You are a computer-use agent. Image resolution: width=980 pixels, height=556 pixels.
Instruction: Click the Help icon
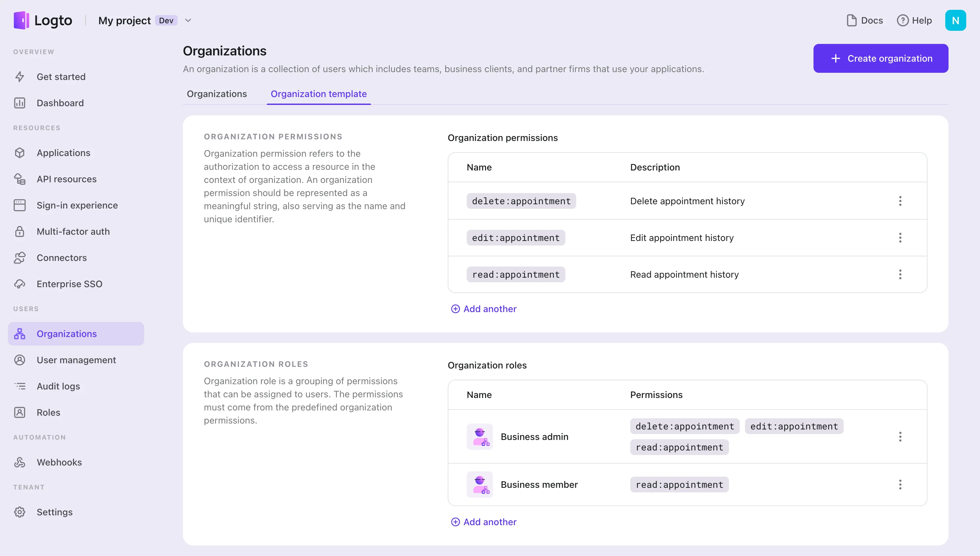click(903, 20)
